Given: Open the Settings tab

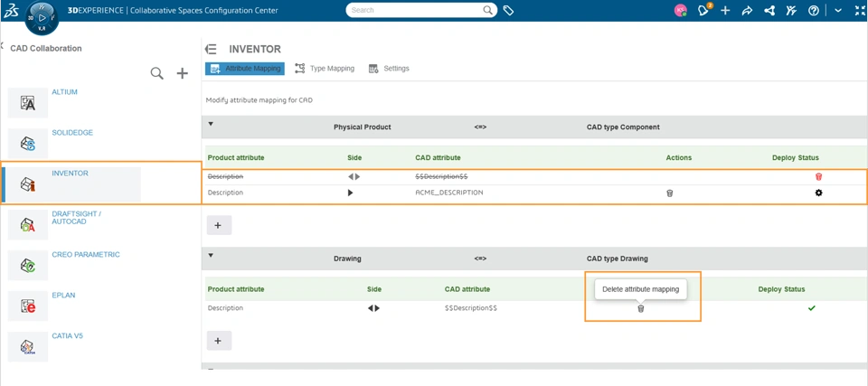Looking at the screenshot, I should (389, 68).
